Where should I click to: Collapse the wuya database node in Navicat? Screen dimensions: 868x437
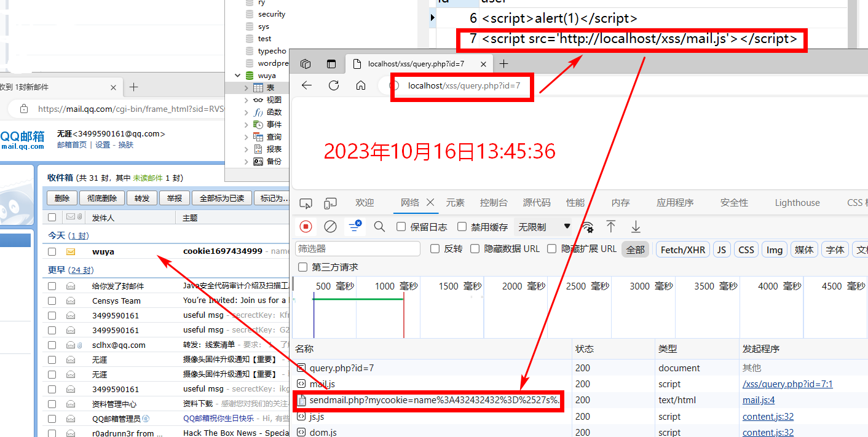point(238,76)
